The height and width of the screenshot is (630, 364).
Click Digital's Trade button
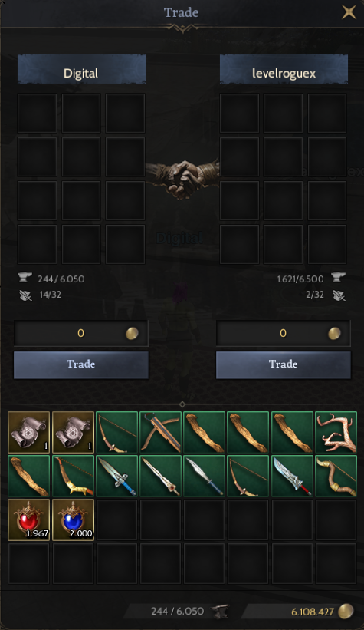pyautogui.click(x=81, y=364)
